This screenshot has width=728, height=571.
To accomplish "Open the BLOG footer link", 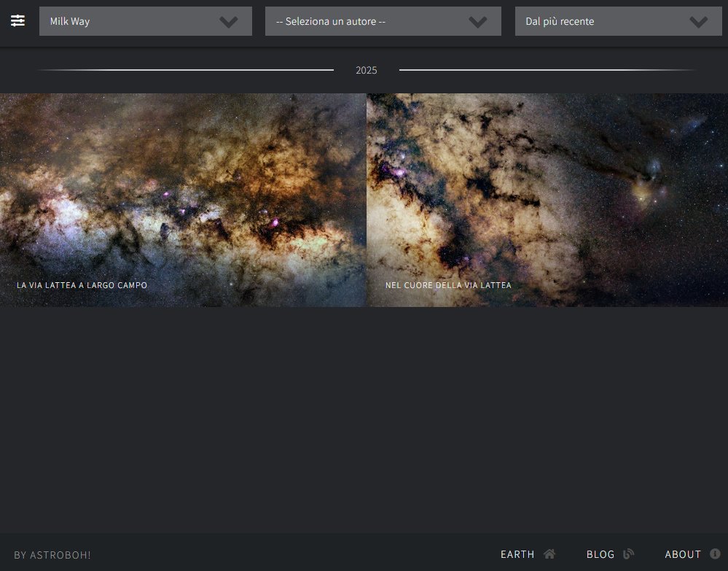I will [600, 554].
